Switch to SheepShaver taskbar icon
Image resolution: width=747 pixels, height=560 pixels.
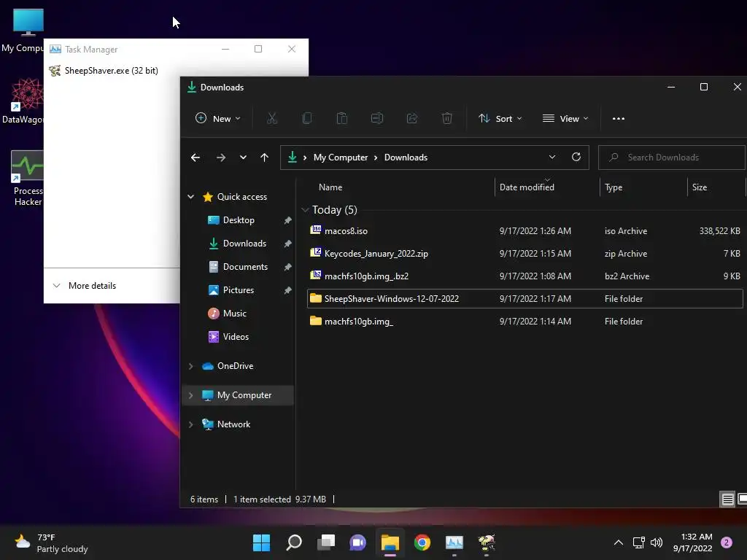487,542
